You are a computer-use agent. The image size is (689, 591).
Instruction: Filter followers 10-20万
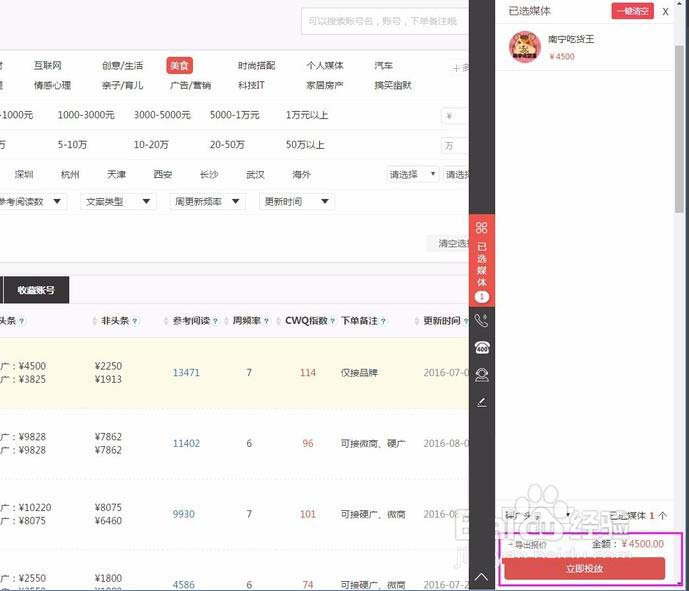pyautogui.click(x=151, y=145)
